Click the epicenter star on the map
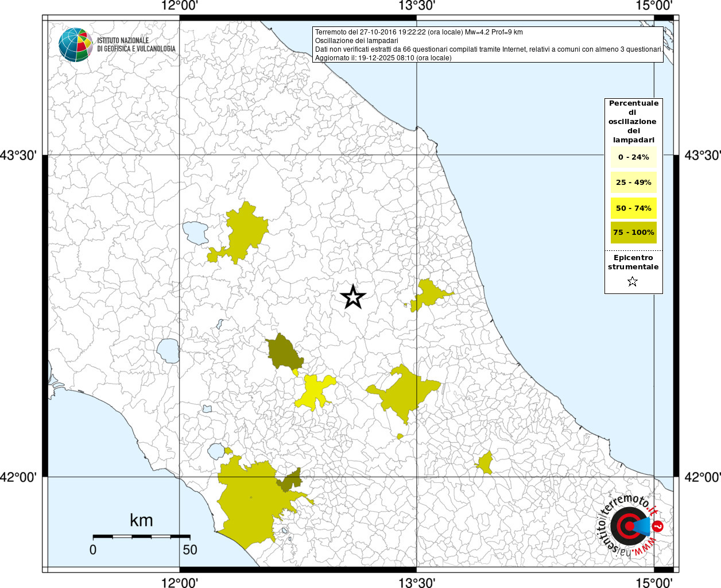Screen dimensions: 721x588 (x=353, y=297)
